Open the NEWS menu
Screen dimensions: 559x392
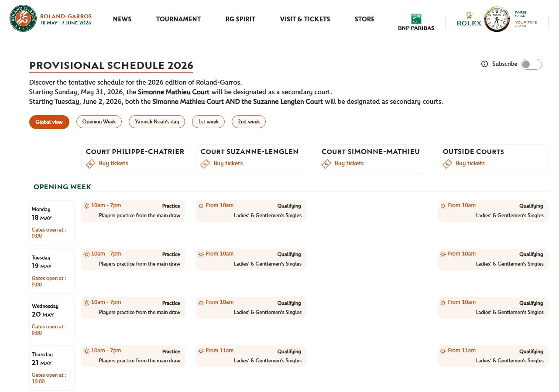(122, 19)
